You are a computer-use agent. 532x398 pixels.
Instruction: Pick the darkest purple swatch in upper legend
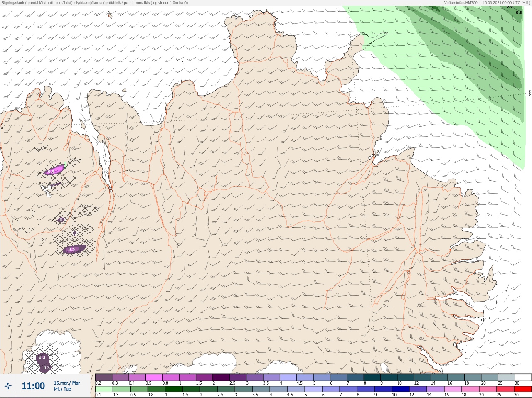click(x=221, y=377)
